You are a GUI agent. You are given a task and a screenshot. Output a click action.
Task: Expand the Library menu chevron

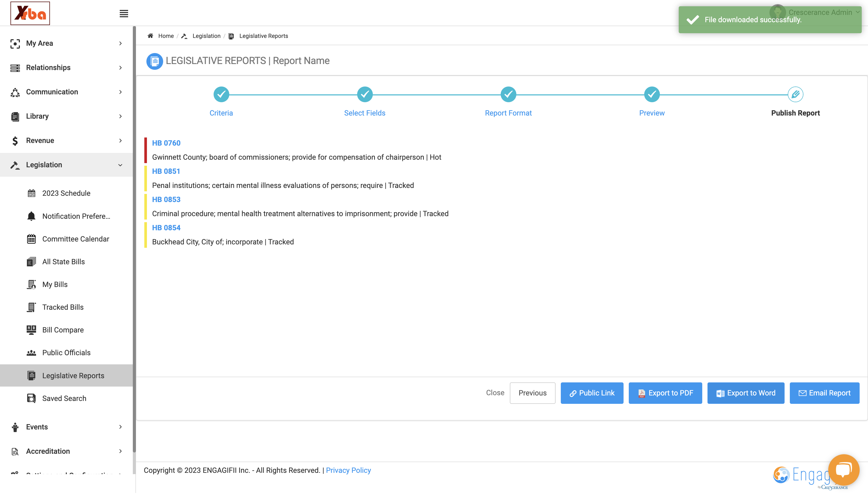tap(121, 116)
